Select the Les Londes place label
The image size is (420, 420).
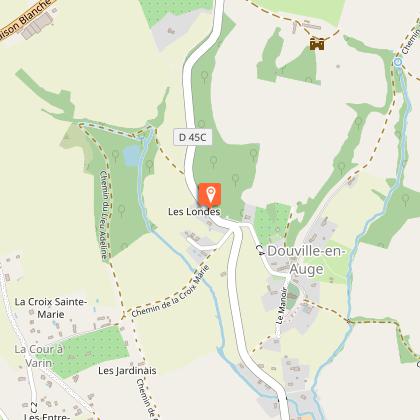[x=194, y=211]
